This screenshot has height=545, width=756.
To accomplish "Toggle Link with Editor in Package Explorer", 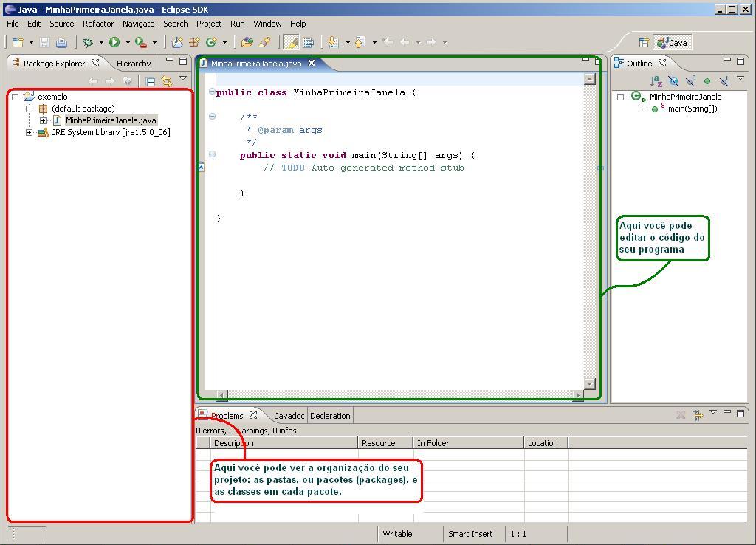I will point(167,81).
